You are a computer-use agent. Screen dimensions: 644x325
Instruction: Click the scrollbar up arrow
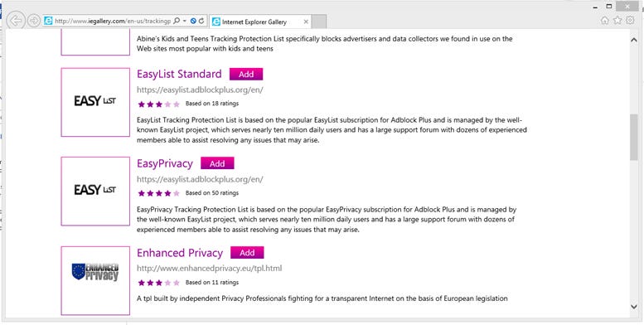[x=634, y=40]
